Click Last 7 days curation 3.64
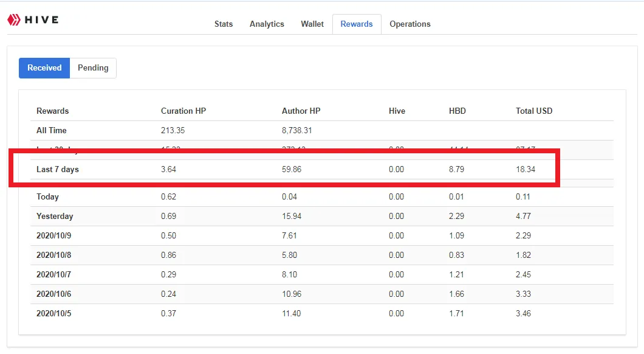Image resolution: width=644 pixels, height=354 pixels. pyautogui.click(x=168, y=169)
